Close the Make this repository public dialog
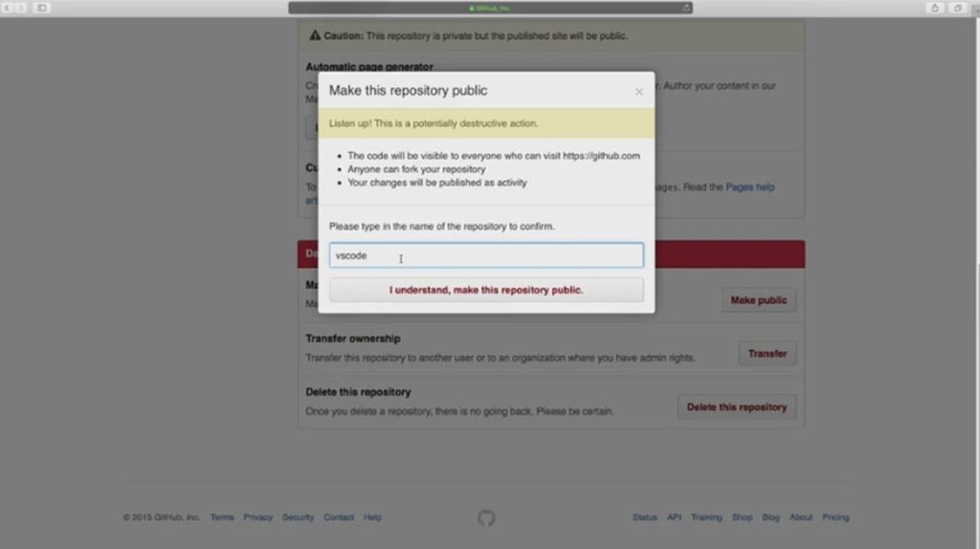This screenshot has width=980, height=549. coord(638,92)
